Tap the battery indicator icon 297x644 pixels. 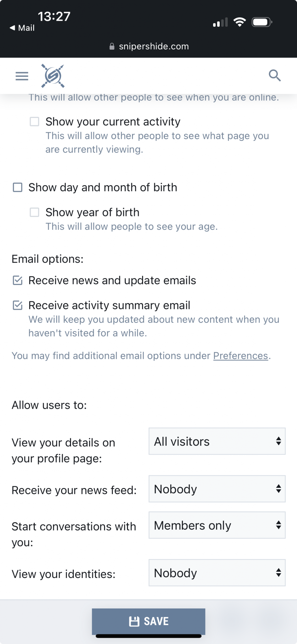[x=262, y=22]
